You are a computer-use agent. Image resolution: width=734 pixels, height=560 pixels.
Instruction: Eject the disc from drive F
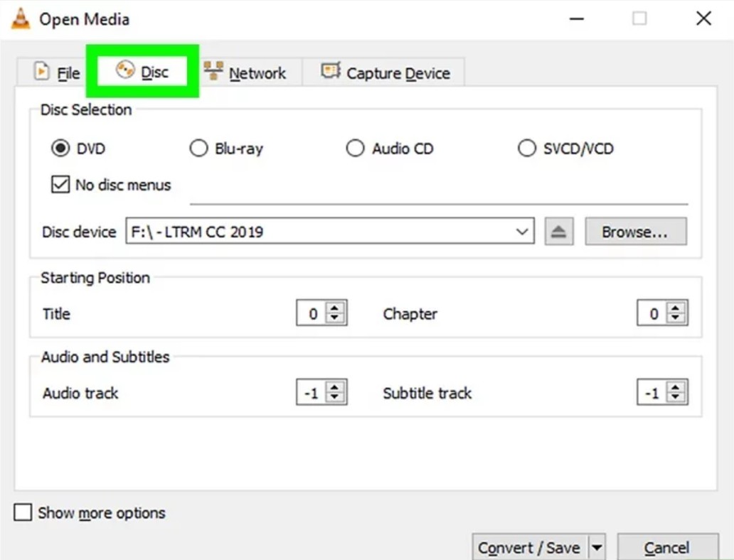[x=559, y=230]
